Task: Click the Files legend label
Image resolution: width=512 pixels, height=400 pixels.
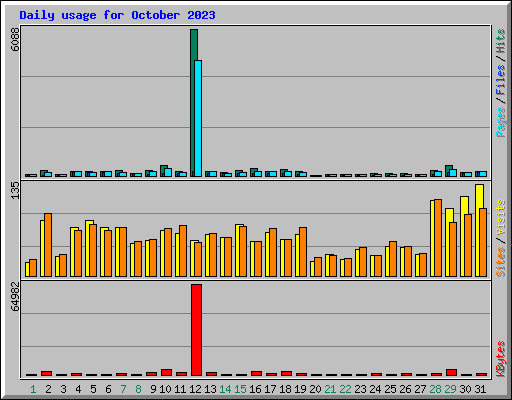Action: point(500,80)
